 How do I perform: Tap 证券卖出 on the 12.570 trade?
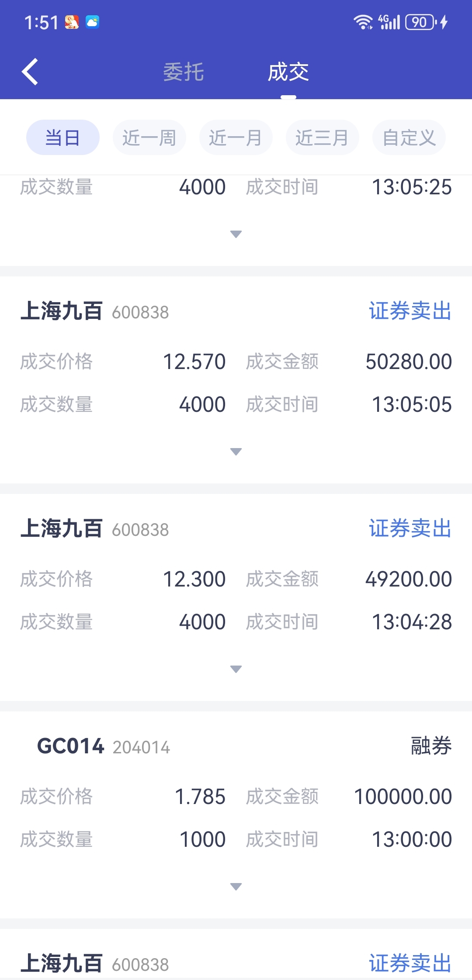(410, 311)
